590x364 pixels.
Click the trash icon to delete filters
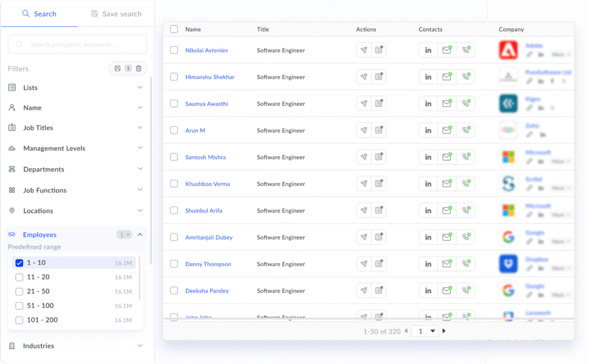(x=139, y=69)
